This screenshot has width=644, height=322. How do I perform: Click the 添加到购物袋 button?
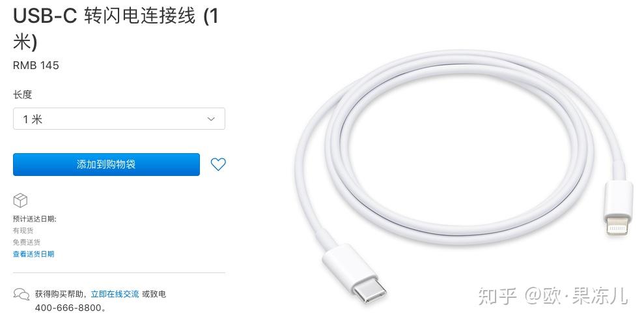106,164
